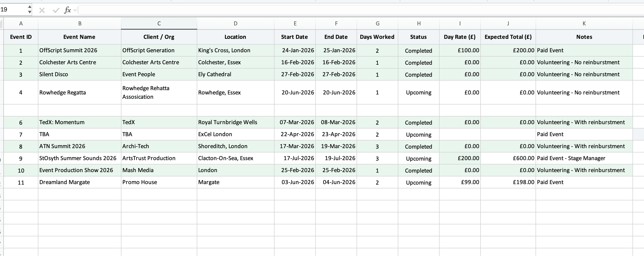Click the 'Location' header cell
Image resolution: width=644 pixels, height=256 pixels.
[235, 37]
